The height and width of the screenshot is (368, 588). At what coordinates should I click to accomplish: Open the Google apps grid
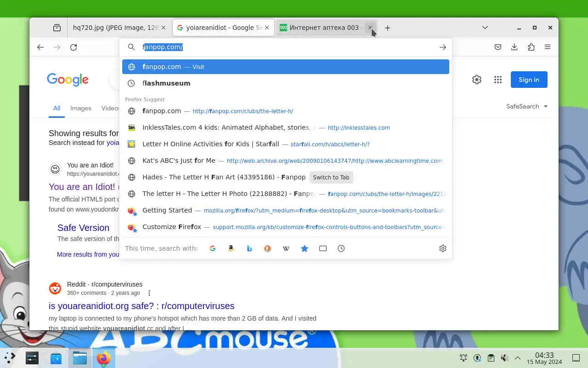pos(498,80)
